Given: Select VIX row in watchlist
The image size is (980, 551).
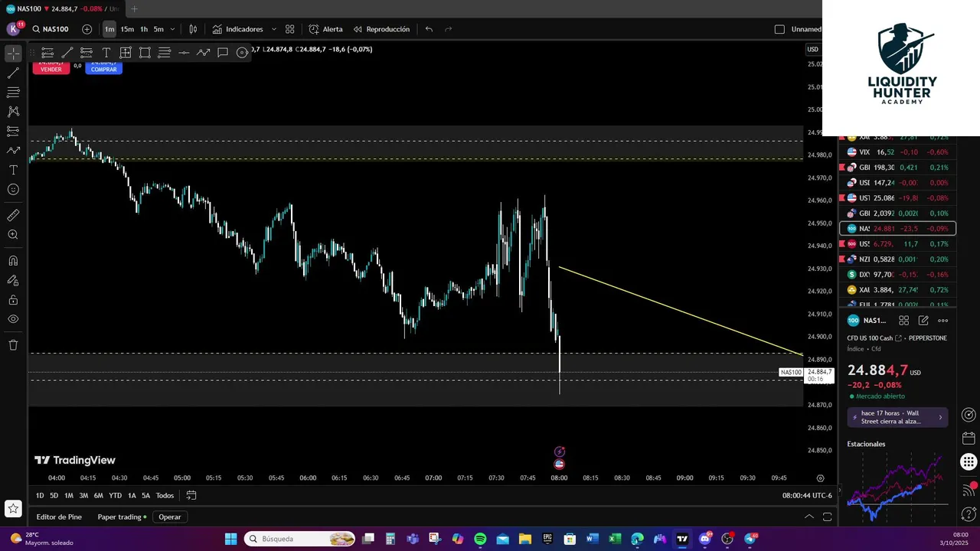Looking at the screenshot, I should [897, 152].
